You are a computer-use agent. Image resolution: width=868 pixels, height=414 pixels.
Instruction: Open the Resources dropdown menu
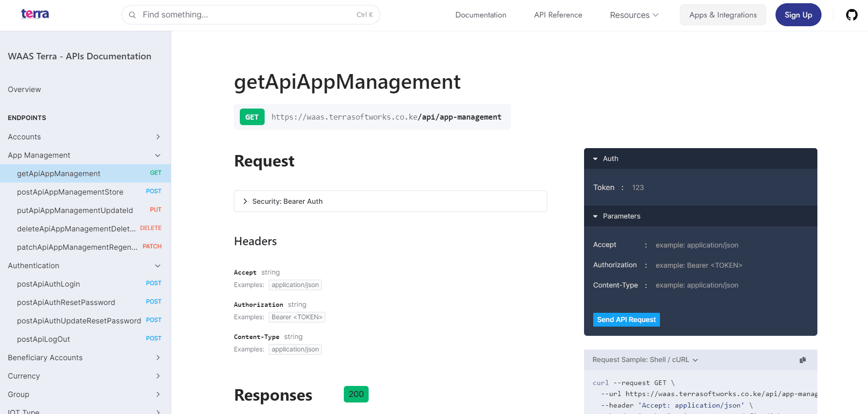point(634,15)
